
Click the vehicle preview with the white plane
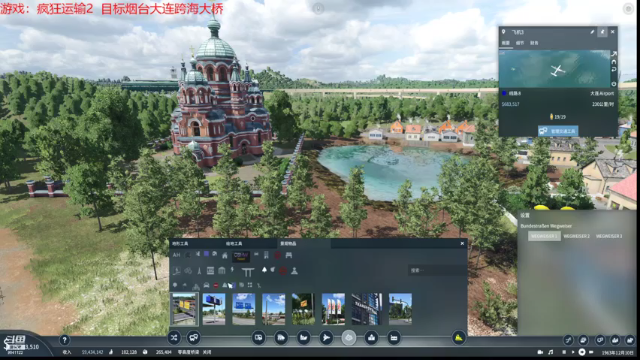(x=554, y=69)
